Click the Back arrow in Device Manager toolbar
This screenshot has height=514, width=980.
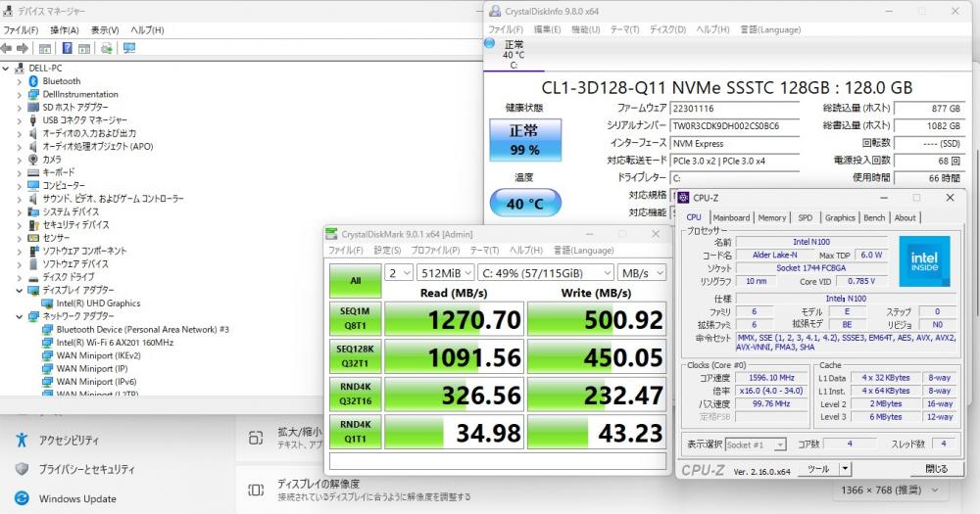(7, 48)
